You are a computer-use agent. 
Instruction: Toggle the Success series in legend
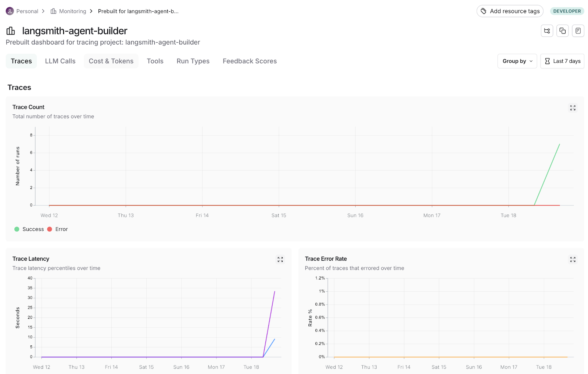point(33,229)
